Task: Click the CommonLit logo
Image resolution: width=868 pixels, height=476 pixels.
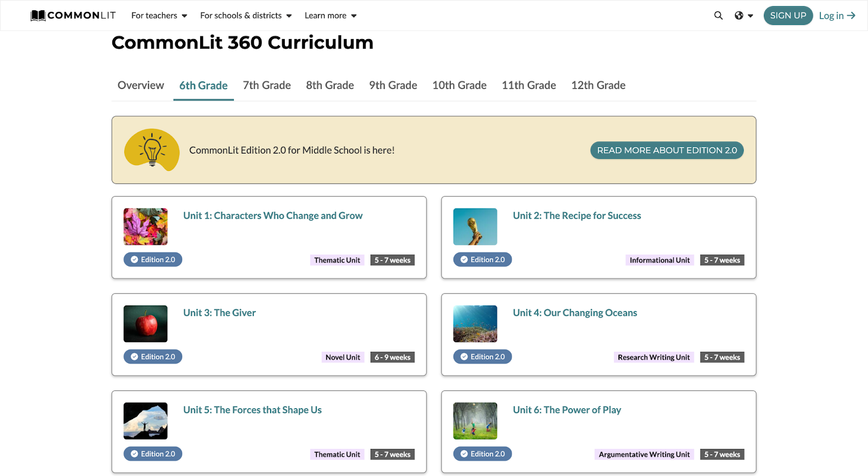Action: pyautogui.click(x=73, y=15)
